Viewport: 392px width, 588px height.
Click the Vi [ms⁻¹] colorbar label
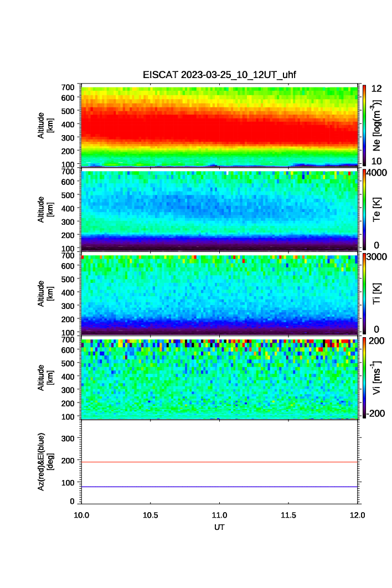tap(377, 378)
